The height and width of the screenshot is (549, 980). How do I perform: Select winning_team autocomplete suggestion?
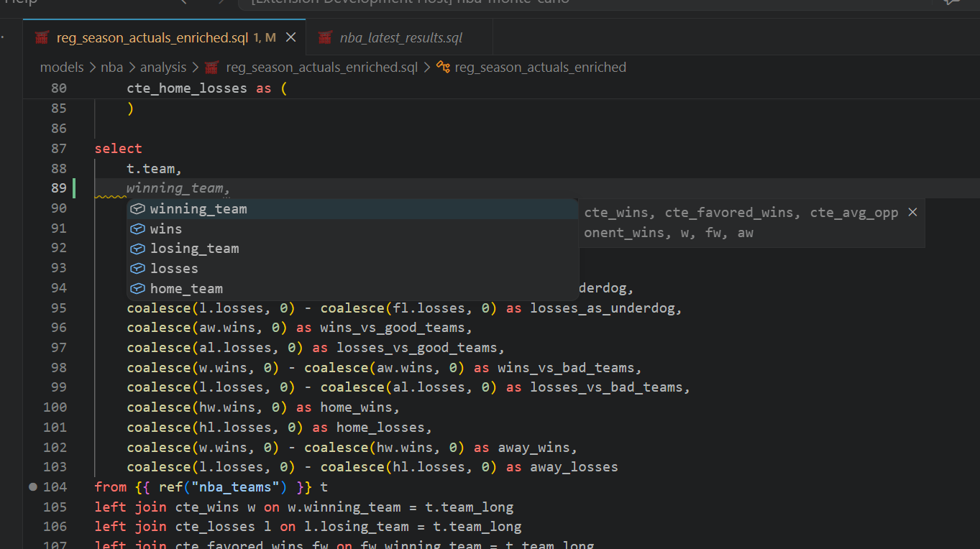tap(352, 209)
